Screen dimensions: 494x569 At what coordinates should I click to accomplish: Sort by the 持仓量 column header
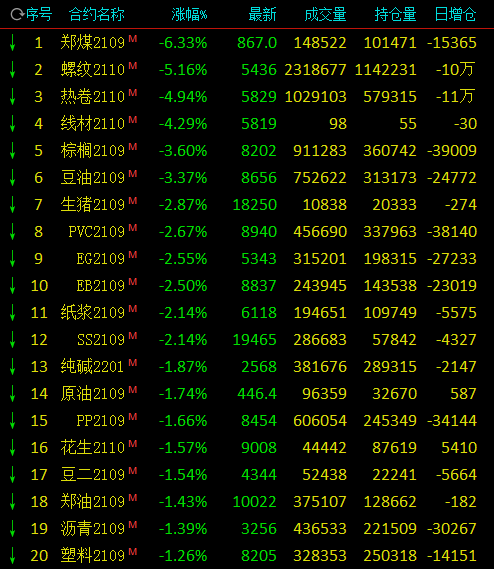(x=395, y=15)
